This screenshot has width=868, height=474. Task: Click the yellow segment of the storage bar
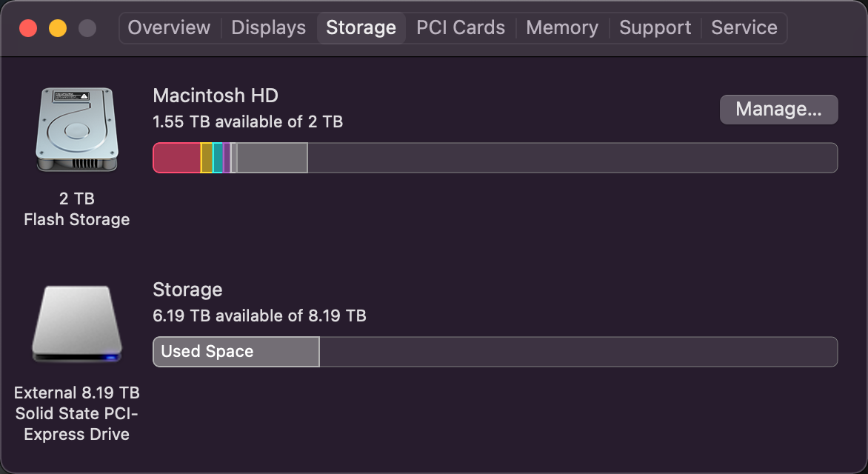coord(207,158)
